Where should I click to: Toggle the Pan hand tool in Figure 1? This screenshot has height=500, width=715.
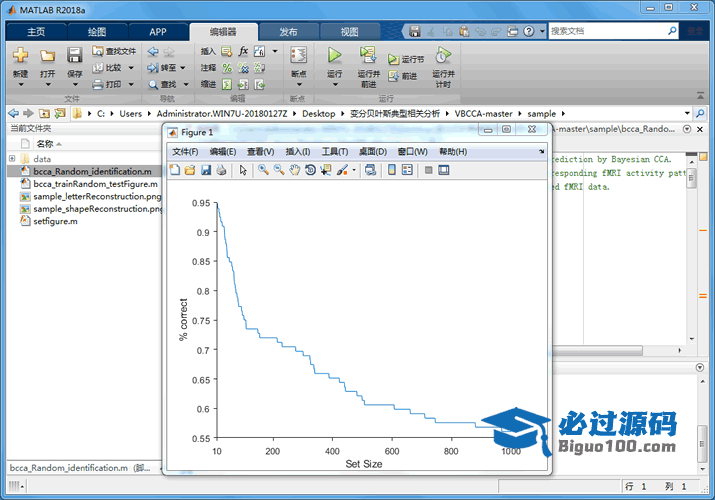295,170
